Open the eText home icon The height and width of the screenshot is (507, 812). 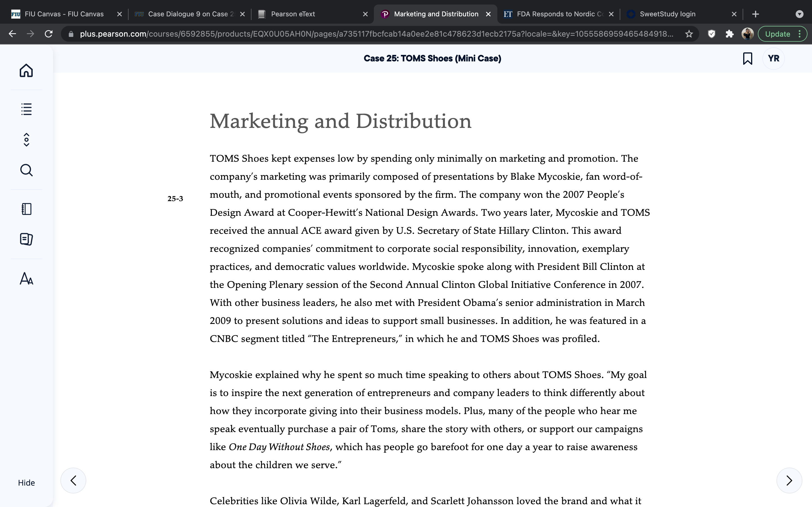tap(26, 70)
